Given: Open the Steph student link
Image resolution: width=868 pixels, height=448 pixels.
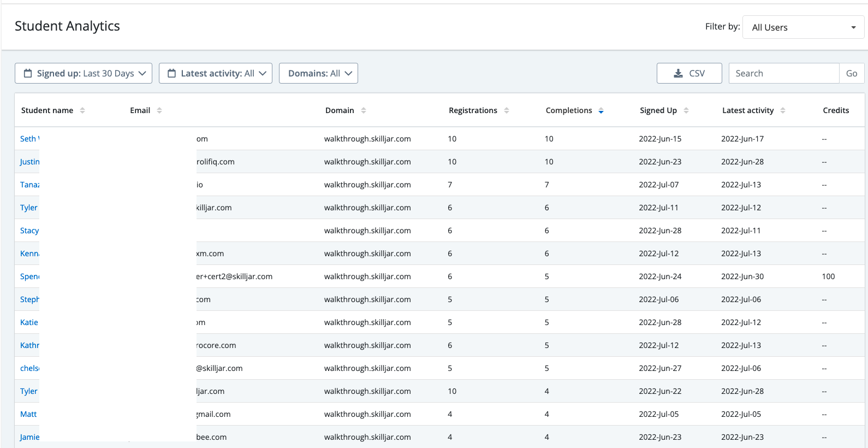Looking at the screenshot, I should point(29,299).
